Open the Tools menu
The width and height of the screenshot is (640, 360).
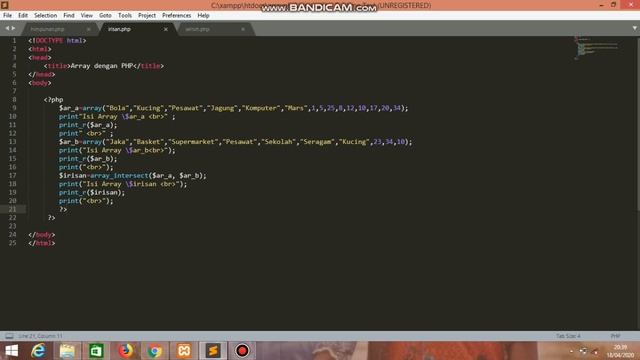tap(125, 16)
